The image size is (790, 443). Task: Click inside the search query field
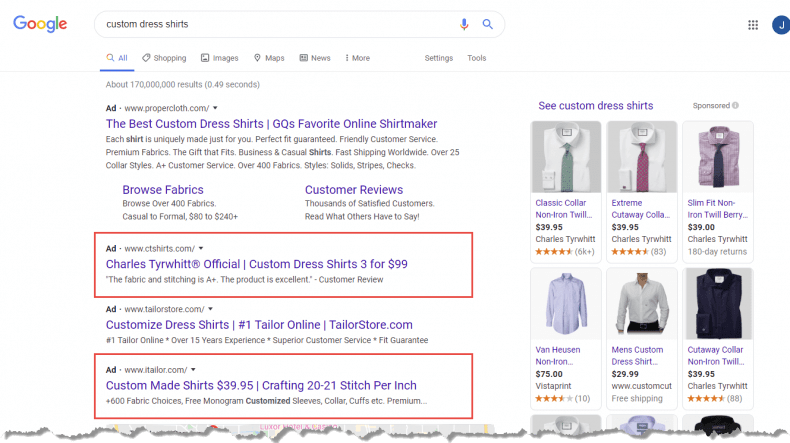[270, 24]
